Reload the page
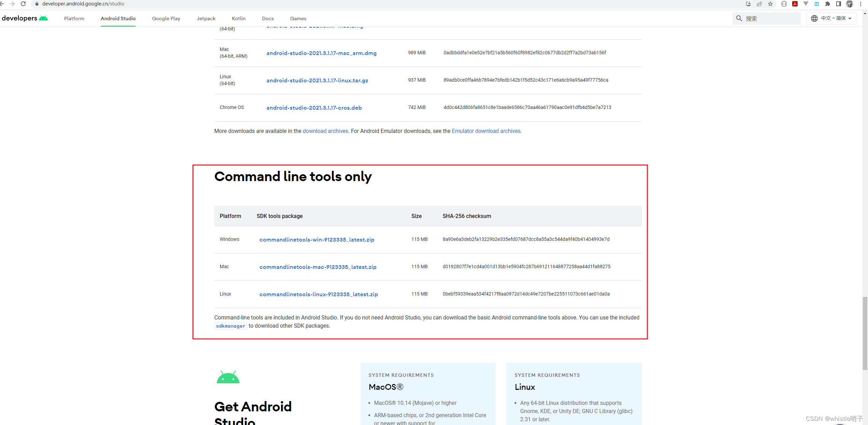This screenshot has height=425, width=868. coord(23,4)
